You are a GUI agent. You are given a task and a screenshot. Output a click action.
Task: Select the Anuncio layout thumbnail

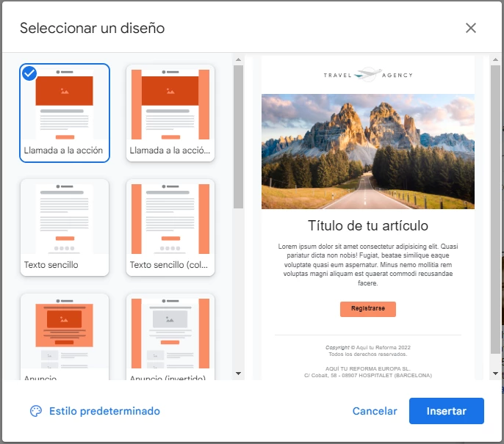pos(65,337)
